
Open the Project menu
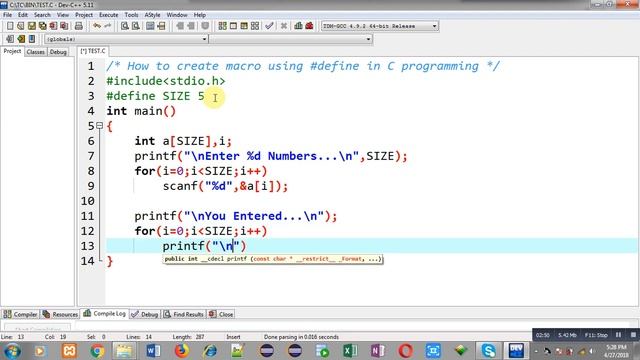[84, 15]
